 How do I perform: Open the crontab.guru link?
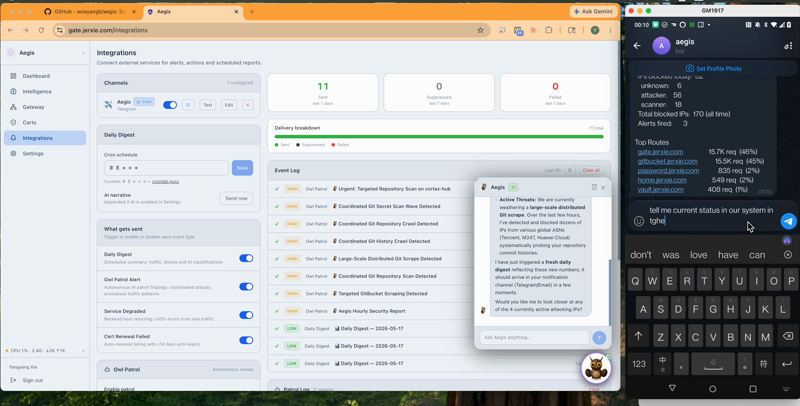click(x=165, y=182)
